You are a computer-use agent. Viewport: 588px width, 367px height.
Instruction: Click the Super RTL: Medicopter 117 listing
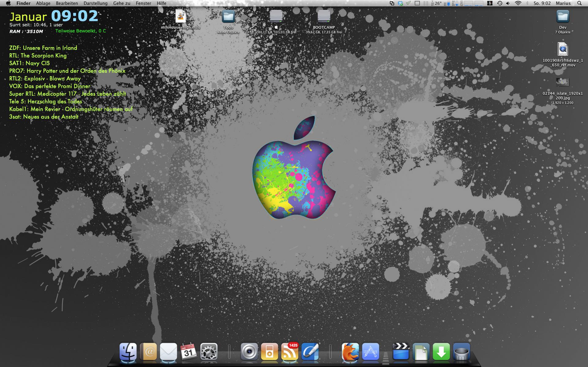pos(68,94)
